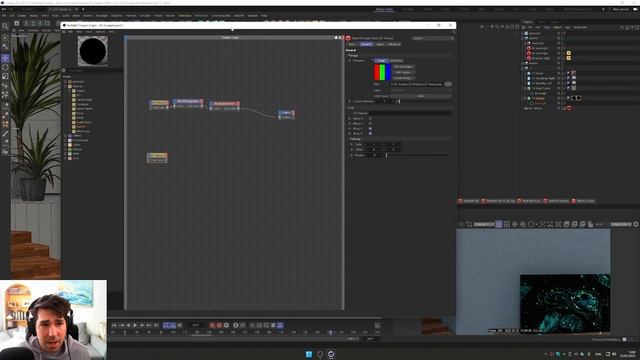This screenshot has width=640, height=360.
Task: Click the Reload Image button
Action: 403,67
